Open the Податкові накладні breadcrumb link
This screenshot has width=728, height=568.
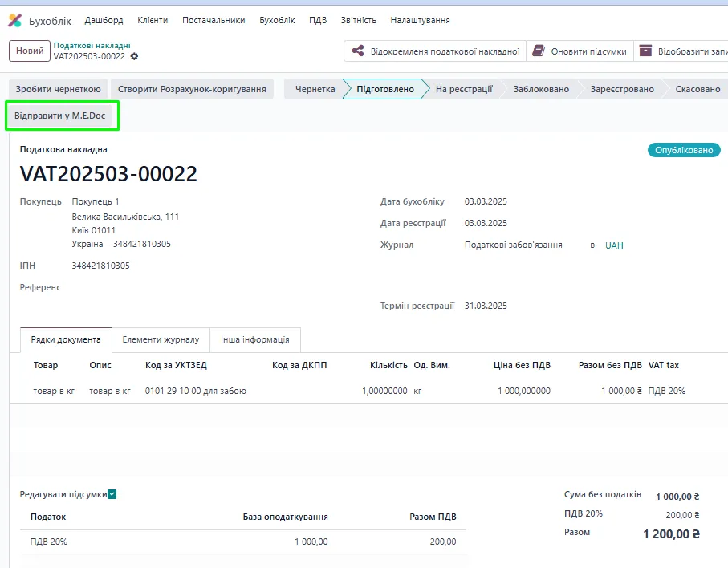point(92,46)
